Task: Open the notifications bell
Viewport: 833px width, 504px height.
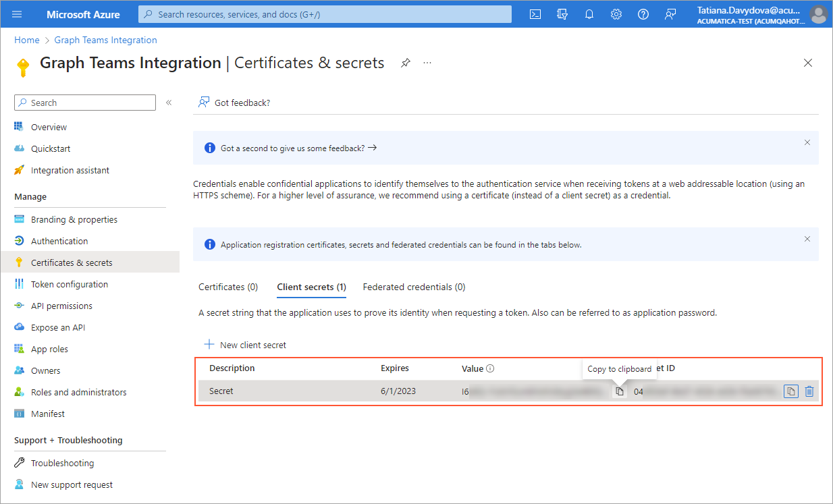Action: (589, 14)
